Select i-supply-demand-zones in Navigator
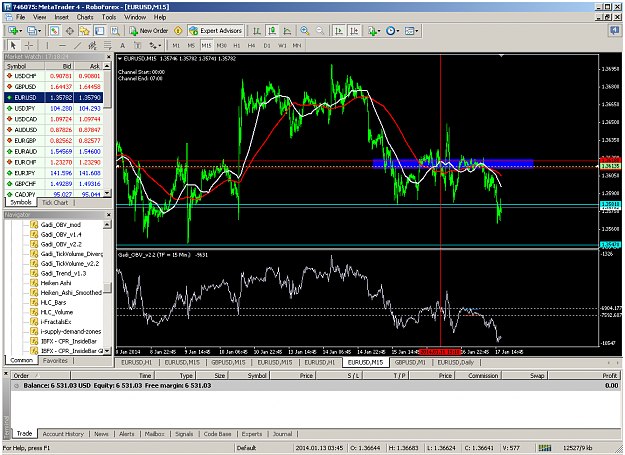The image size is (625, 455). pyautogui.click(x=71, y=331)
